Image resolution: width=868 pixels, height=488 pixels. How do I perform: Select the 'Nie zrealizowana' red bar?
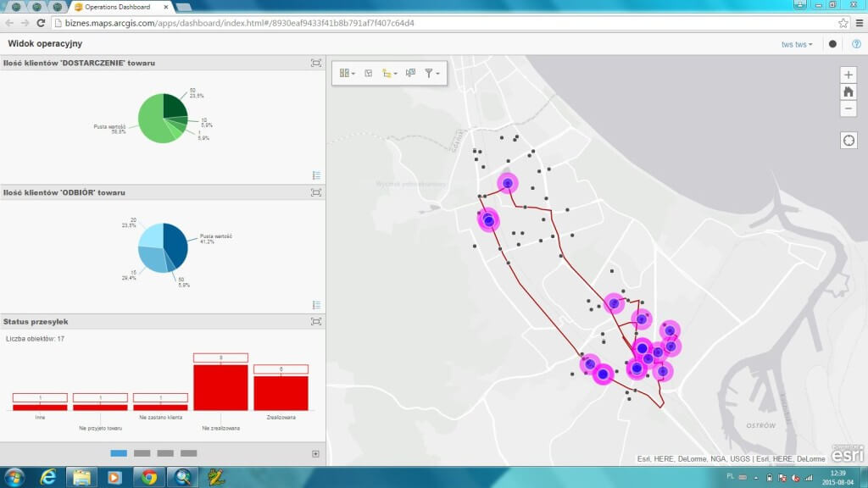(x=220, y=387)
